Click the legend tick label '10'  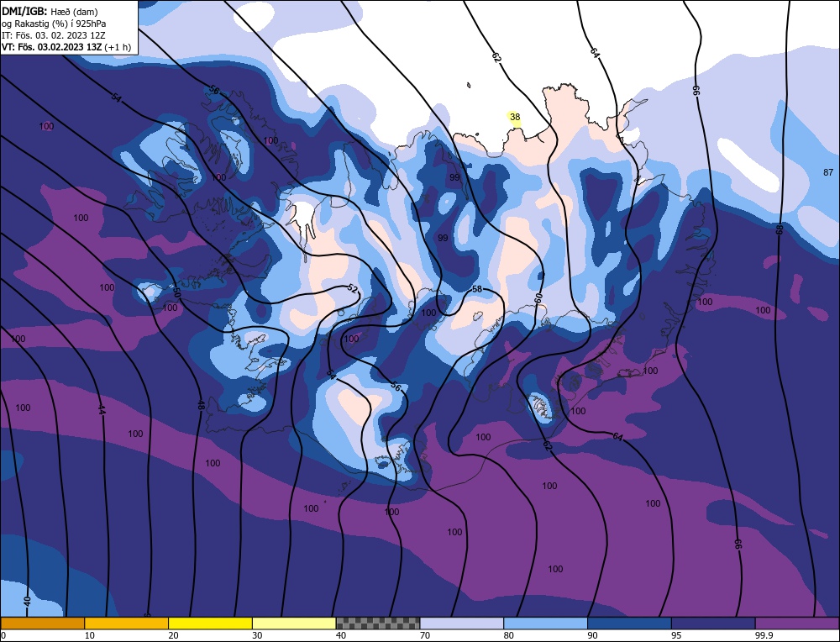click(90, 635)
